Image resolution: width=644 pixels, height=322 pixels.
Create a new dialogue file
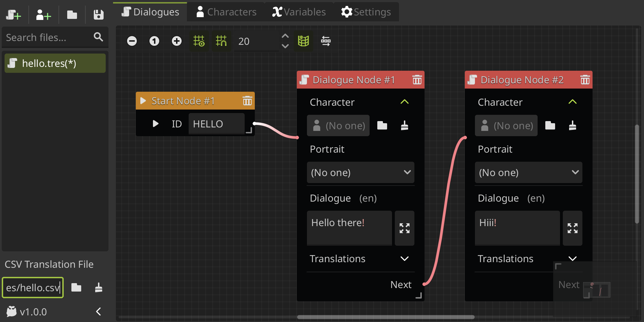(13, 15)
